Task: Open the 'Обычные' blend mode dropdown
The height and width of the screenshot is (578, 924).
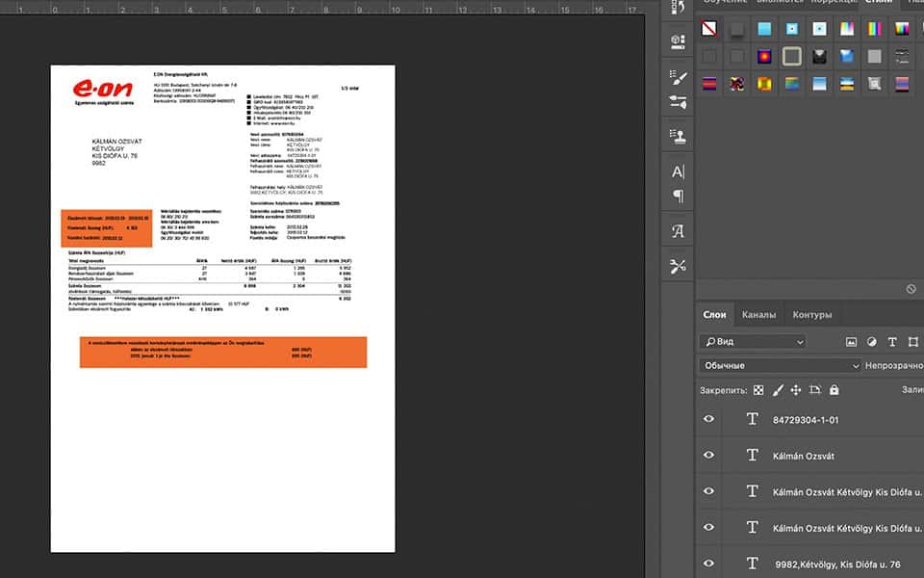Action: point(781,366)
